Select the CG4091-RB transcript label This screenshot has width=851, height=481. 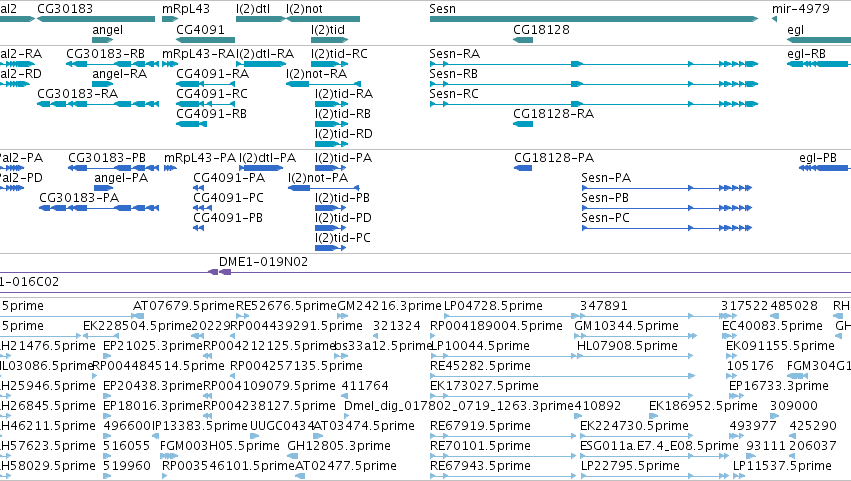pos(212,114)
